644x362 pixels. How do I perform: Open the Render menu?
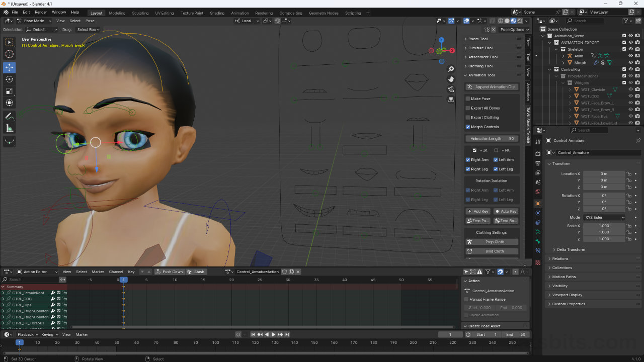41,12
